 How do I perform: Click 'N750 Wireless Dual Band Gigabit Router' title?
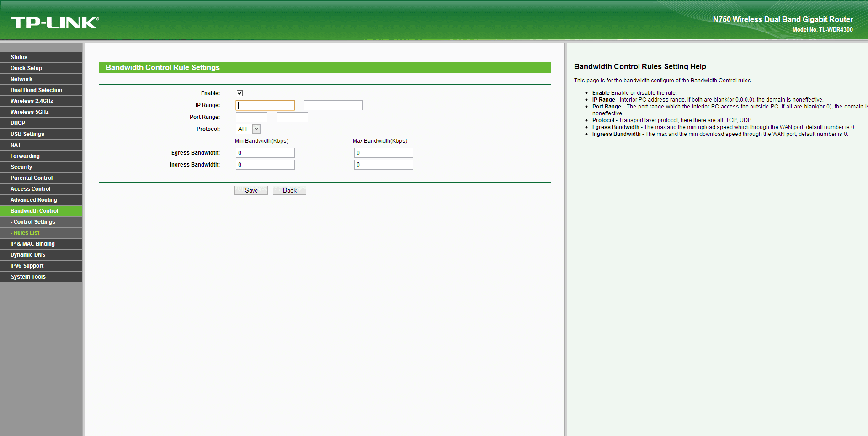[783, 19]
